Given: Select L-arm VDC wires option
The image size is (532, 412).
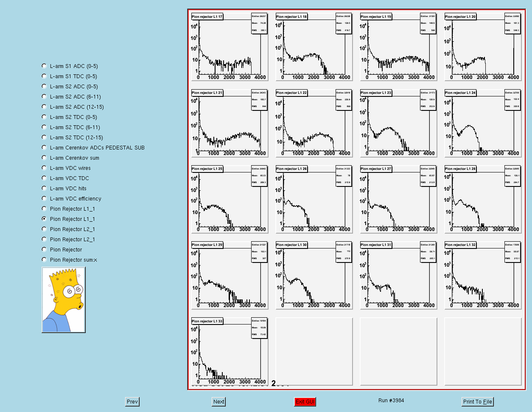Looking at the screenshot, I should [x=44, y=168].
